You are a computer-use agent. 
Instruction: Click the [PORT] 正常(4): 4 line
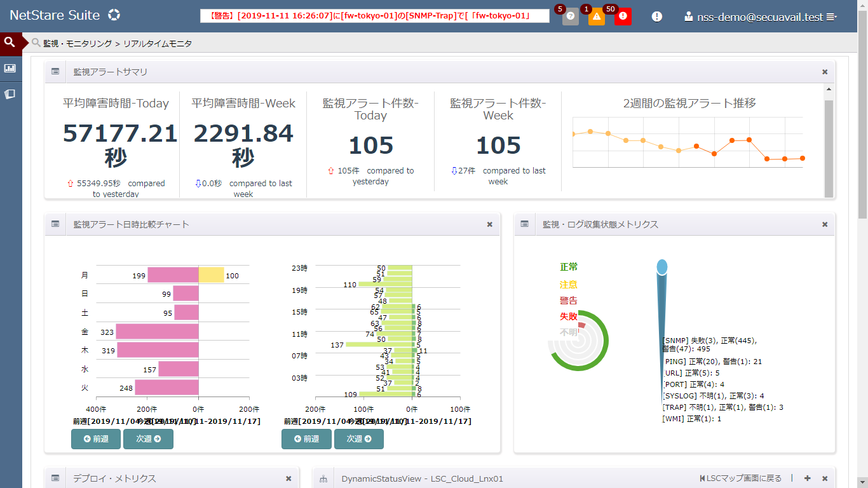coord(693,384)
